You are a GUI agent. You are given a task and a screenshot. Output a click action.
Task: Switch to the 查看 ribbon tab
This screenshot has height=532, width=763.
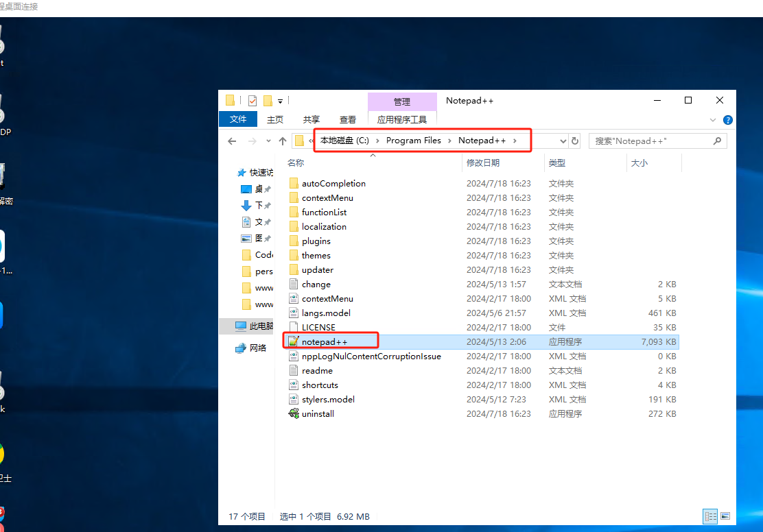pyautogui.click(x=348, y=119)
